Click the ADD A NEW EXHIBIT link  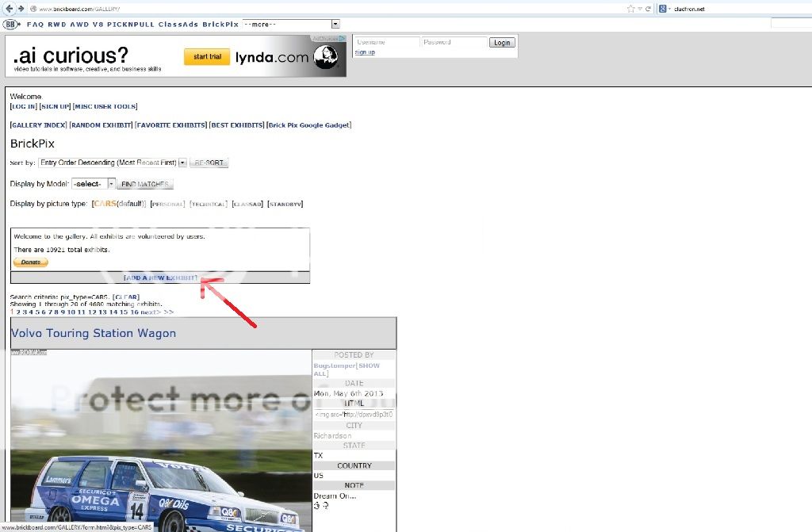(x=160, y=277)
